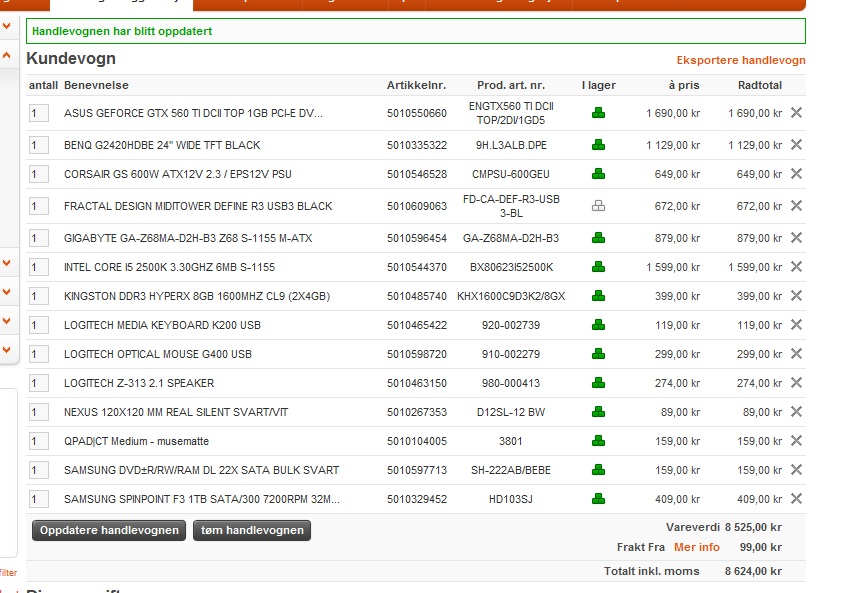The height and width of the screenshot is (593, 841).
Task: Click Handlevognen har blitt oppdatert message
Action: pos(122,31)
